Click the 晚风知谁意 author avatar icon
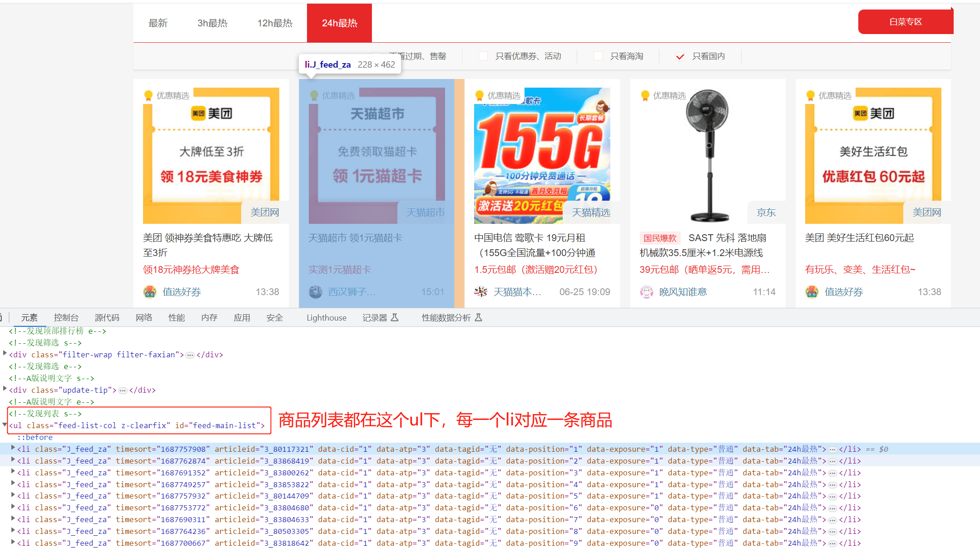Screen dimensions: 980x548 pos(646,292)
